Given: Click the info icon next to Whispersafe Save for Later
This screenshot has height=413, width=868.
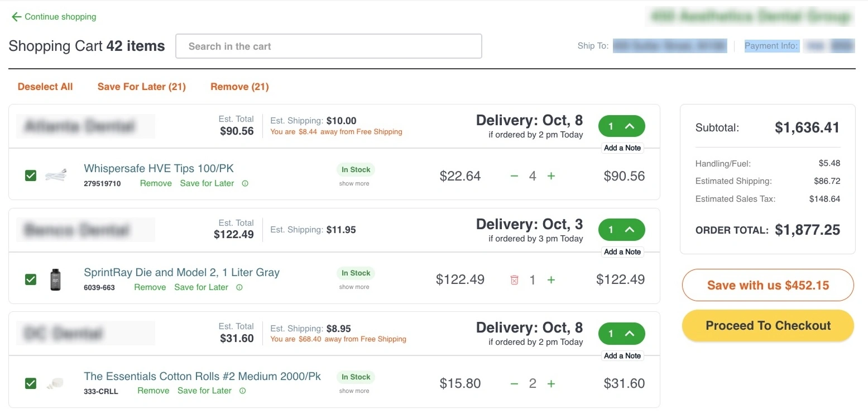Looking at the screenshot, I should (244, 183).
